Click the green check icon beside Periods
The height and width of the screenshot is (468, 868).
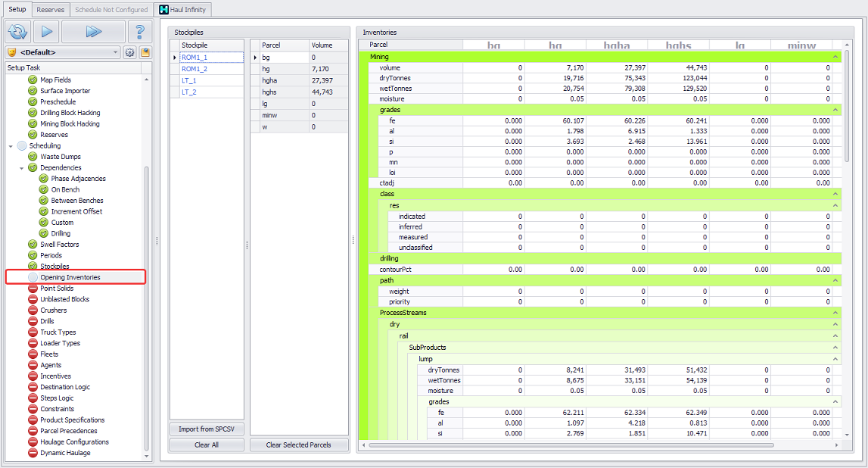click(33, 255)
